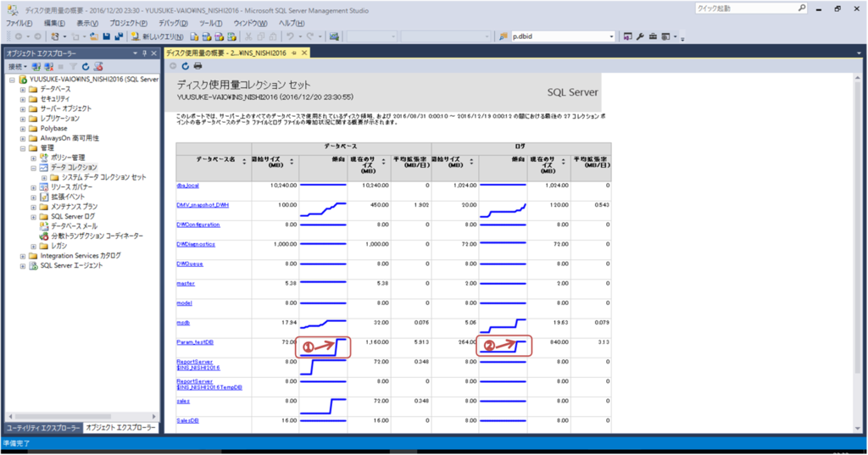The height and width of the screenshot is (455, 868).
Task: Expand the レプリケーション tree node
Action: pyautogui.click(x=23, y=119)
